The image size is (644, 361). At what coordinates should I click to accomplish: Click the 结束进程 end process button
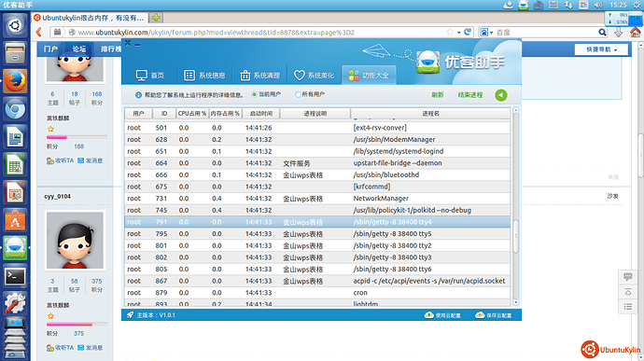(470, 95)
